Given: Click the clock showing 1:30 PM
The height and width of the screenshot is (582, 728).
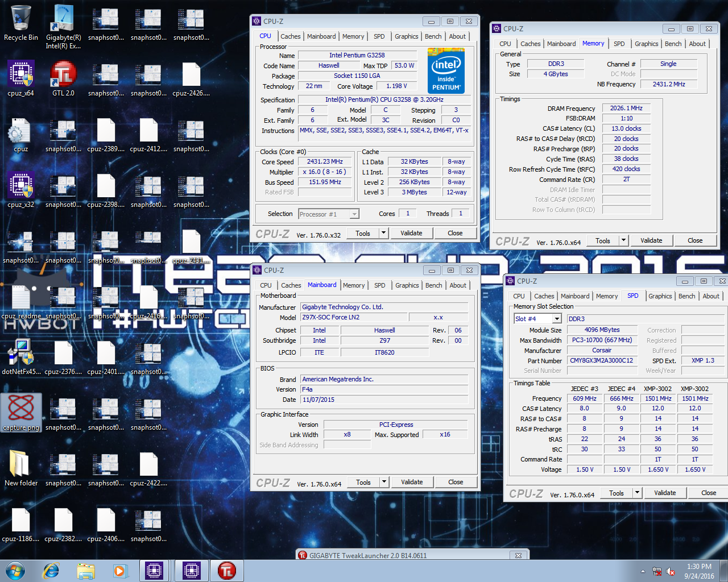Looking at the screenshot, I should (699, 567).
